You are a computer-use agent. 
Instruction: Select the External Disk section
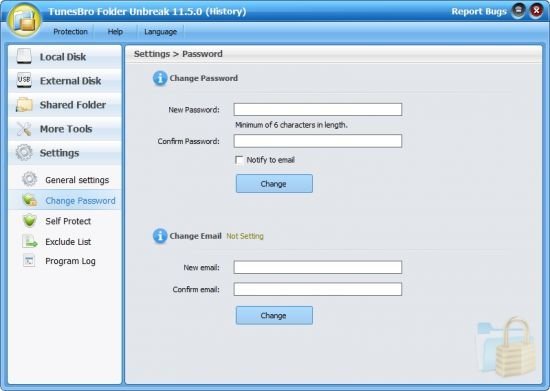coord(65,81)
